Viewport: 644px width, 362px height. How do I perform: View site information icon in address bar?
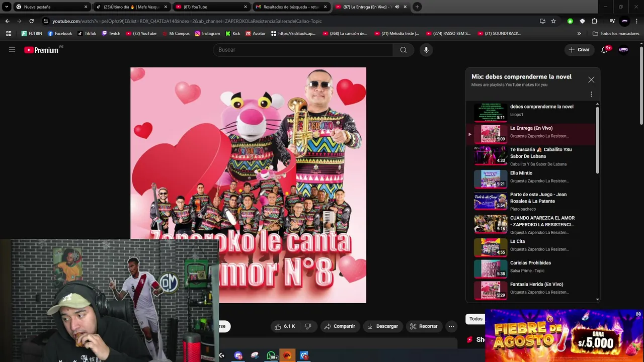click(x=46, y=21)
